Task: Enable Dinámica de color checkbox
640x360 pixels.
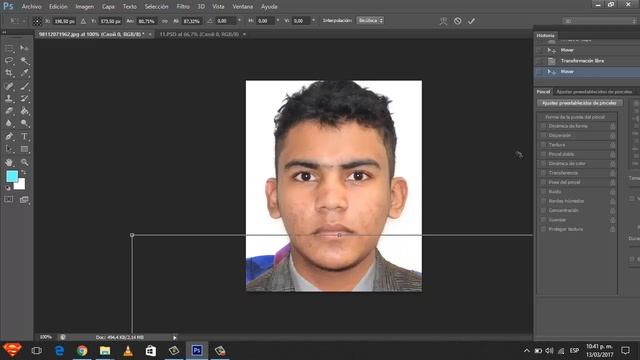Action: pyautogui.click(x=543, y=164)
